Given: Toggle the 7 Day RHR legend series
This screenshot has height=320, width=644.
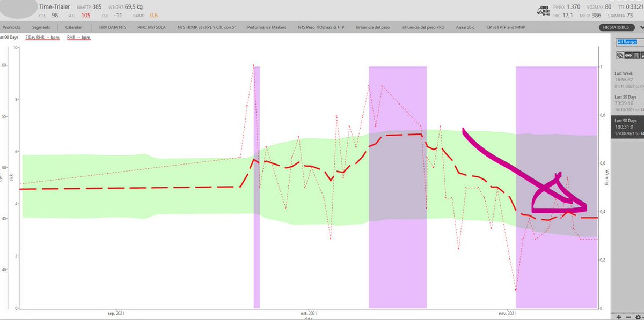Looking at the screenshot, I should (x=42, y=38).
